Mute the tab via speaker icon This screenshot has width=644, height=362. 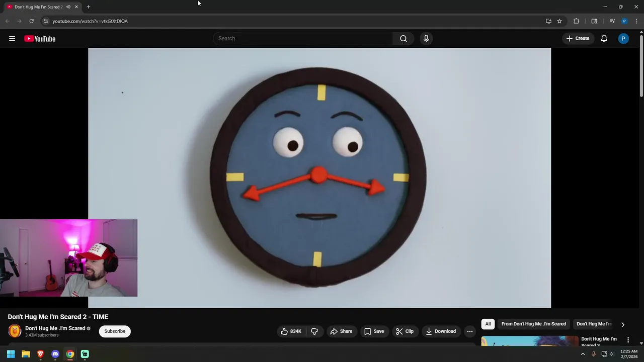point(68,7)
